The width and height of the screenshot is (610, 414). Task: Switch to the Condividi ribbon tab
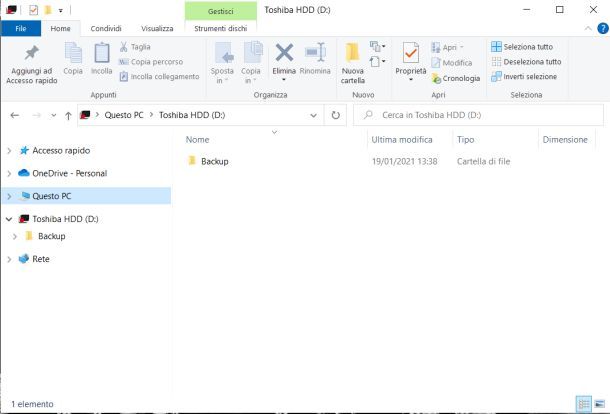coord(106,28)
